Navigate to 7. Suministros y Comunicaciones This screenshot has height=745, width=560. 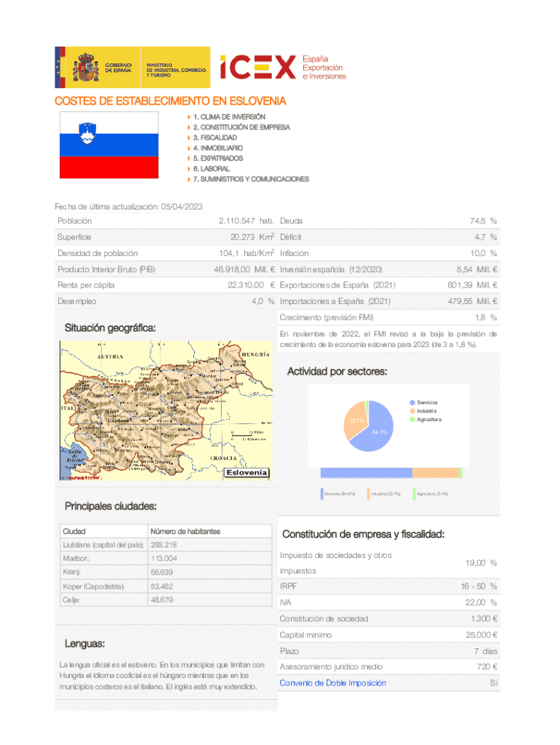pyautogui.click(x=251, y=179)
